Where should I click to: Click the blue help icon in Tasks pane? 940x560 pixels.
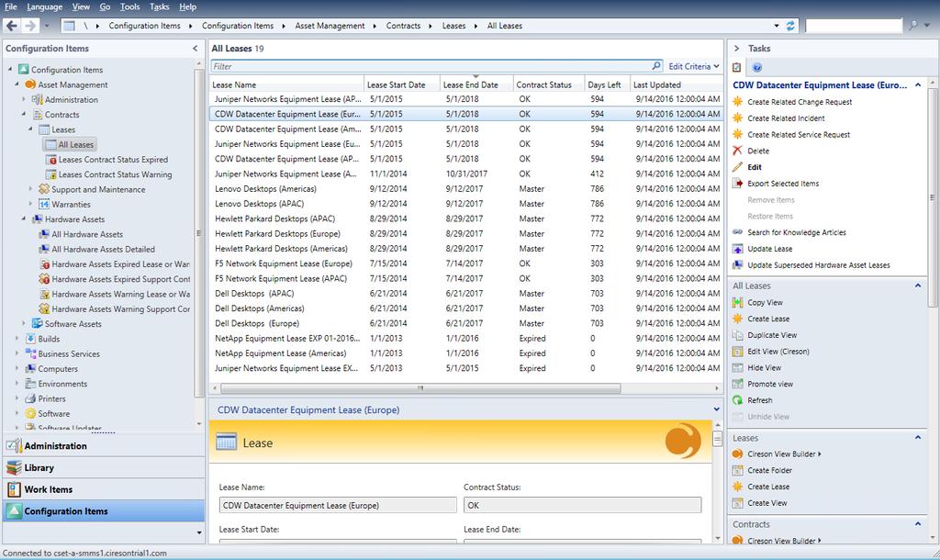click(x=757, y=67)
